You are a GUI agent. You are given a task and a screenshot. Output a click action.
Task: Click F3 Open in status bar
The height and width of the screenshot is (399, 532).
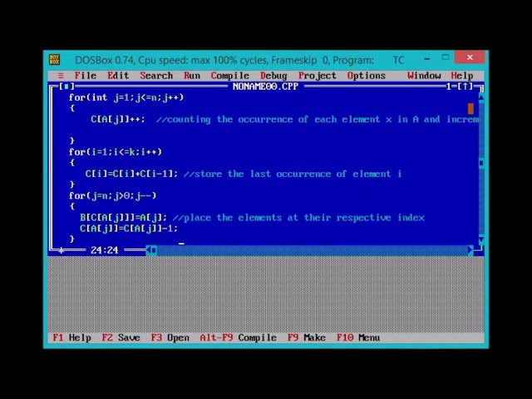point(170,337)
